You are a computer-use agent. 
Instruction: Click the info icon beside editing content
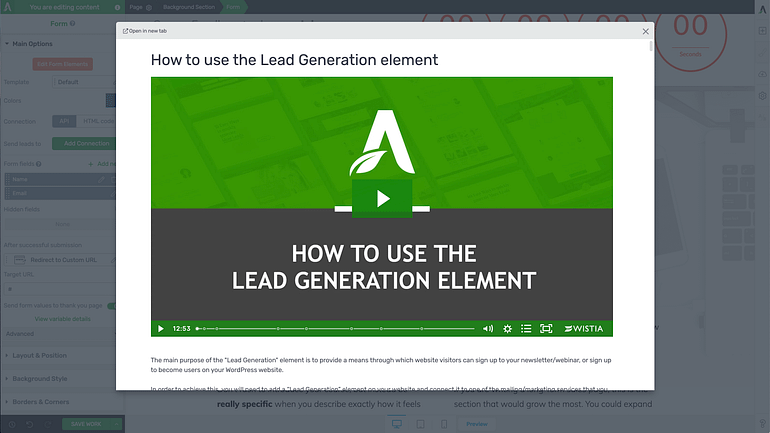click(x=117, y=7)
